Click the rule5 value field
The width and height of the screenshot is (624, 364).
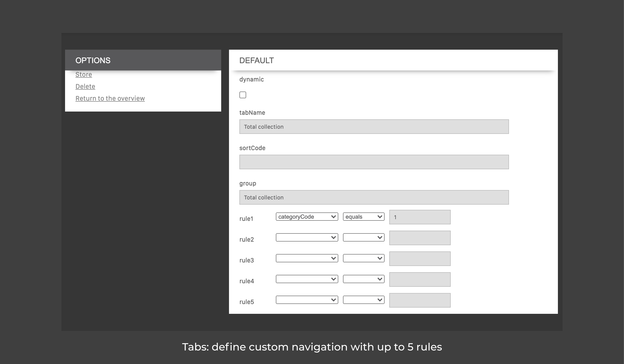[420, 300]
